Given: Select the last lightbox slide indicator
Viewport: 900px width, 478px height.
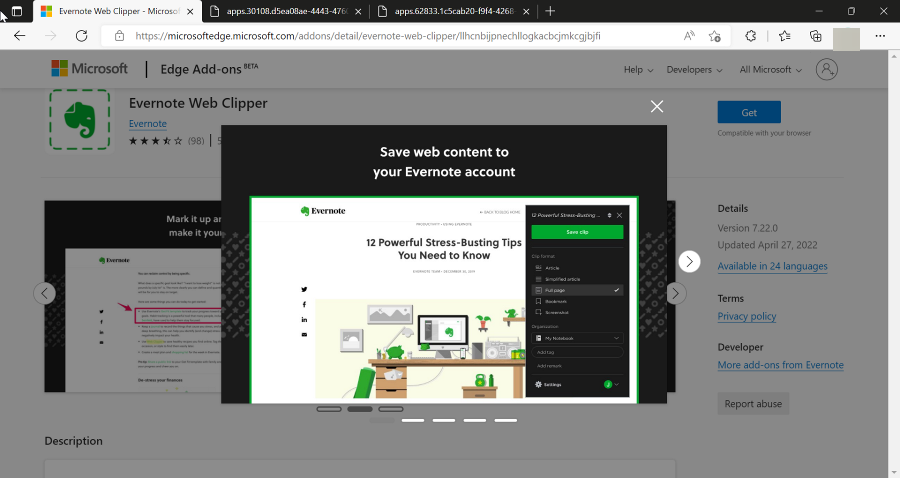Looking at the screenshot, I should [506, 420].
